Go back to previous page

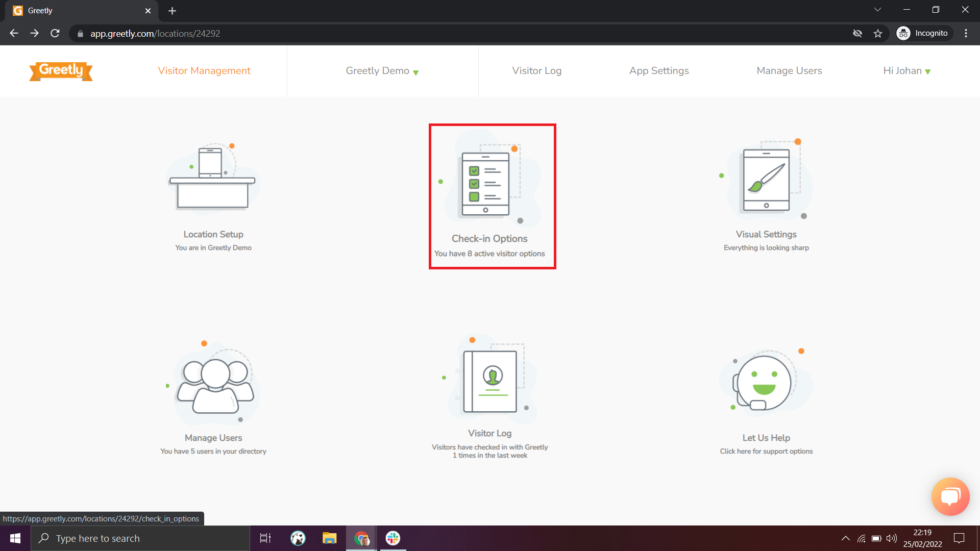[14, 33]
